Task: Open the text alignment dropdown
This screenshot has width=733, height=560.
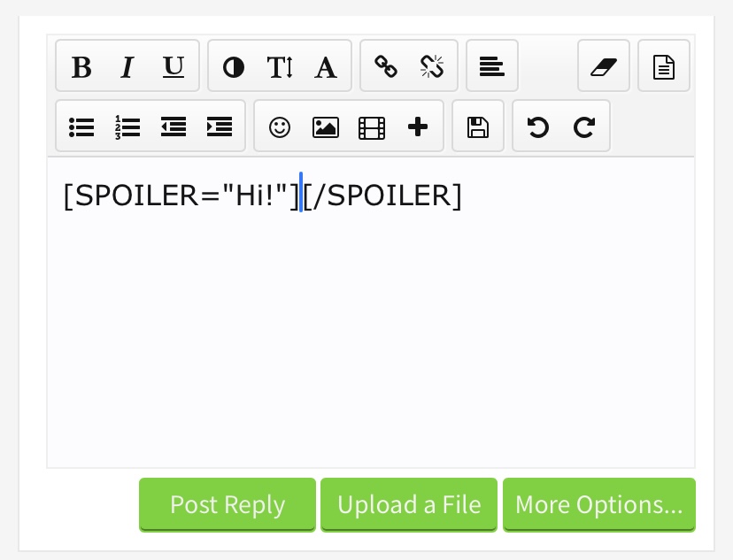Action: coord(492,66)
